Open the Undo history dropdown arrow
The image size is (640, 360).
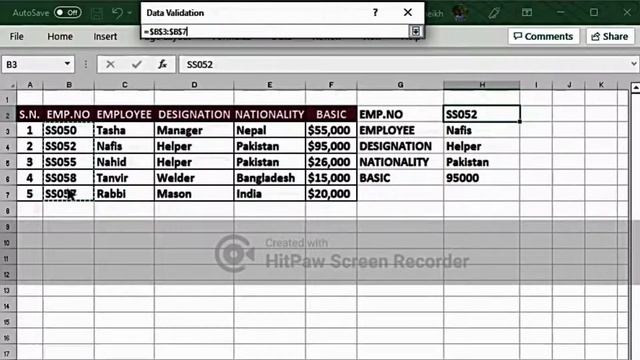(130, 13)
